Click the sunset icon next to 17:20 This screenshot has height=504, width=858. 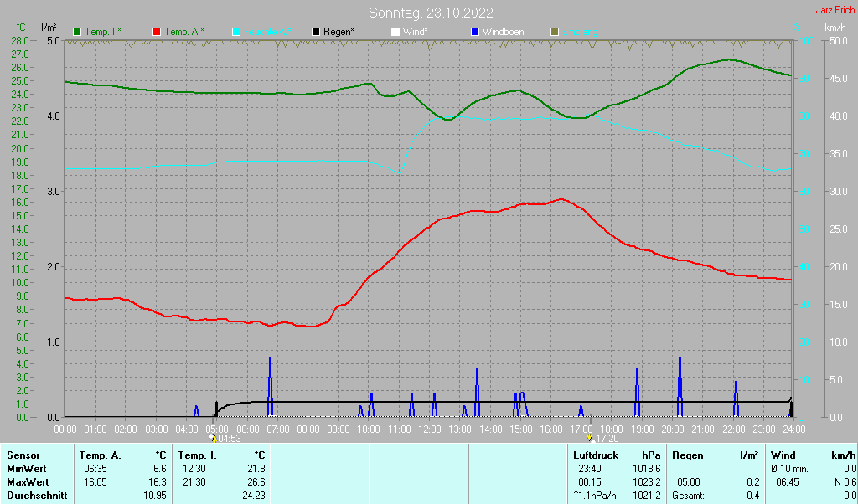[591, 437]
